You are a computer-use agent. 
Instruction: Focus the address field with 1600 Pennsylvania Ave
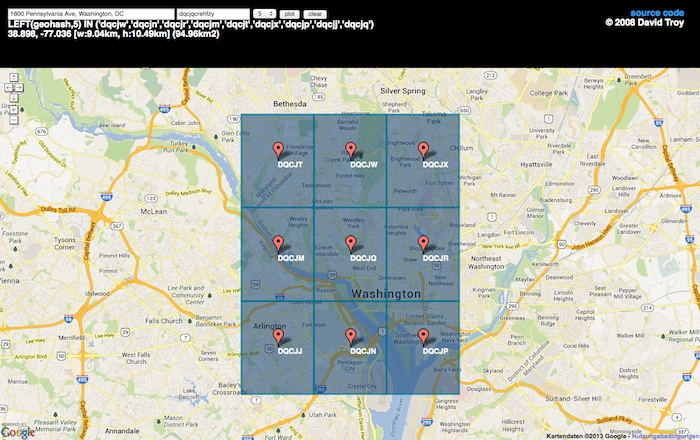pyautogui.click(x=91, y=14)
